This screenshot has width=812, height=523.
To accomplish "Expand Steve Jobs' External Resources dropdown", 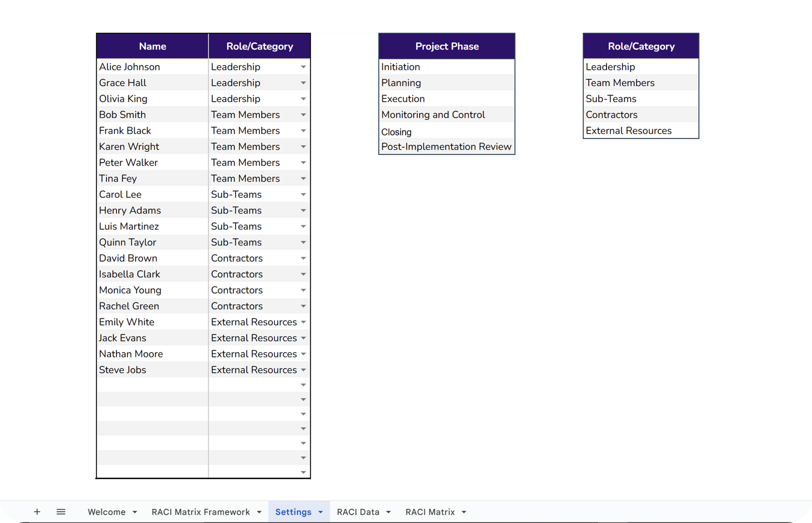I will pyautogui.click(x=303, y=370).
